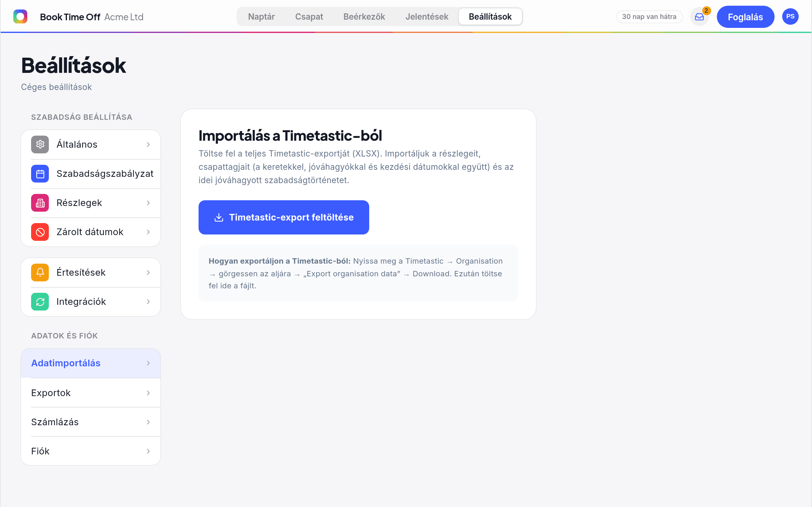The image size is (812, 507).
Task: Click the sync icon for Integrációk
Action: click(x=40, y=302)
